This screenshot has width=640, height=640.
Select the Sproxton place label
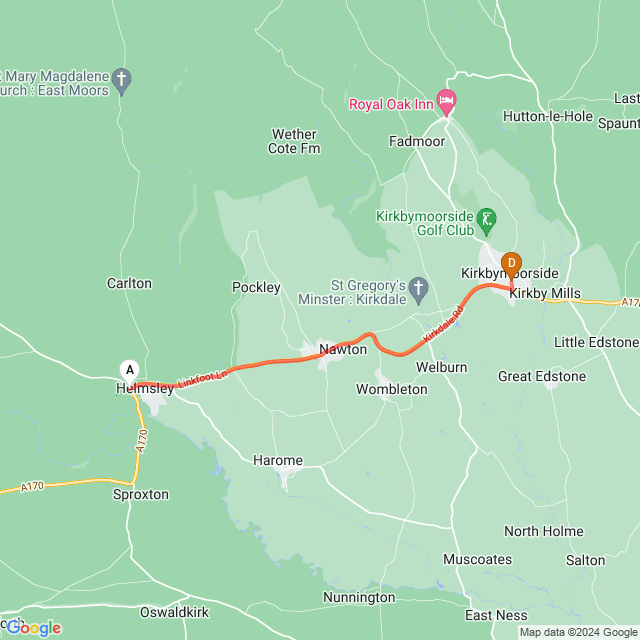141,494
